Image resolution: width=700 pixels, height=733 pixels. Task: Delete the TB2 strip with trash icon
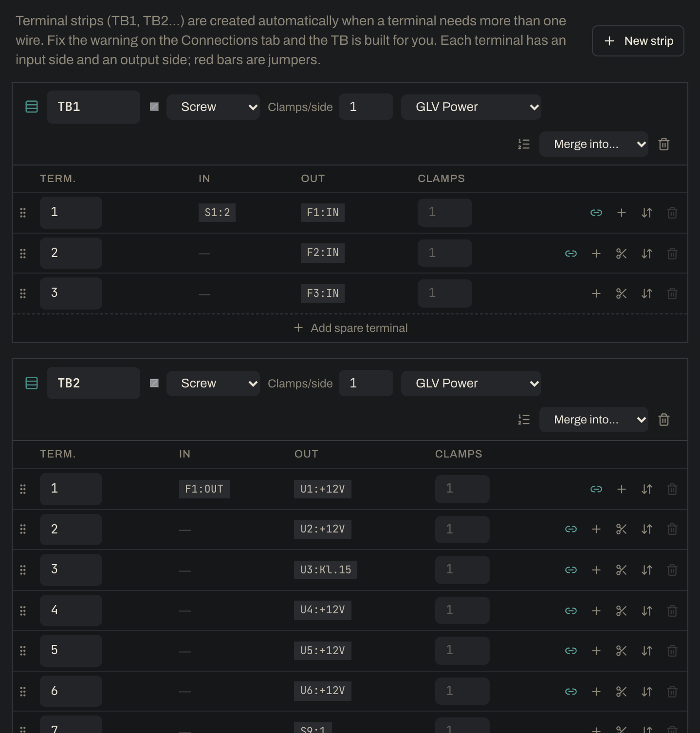(664, 420)
